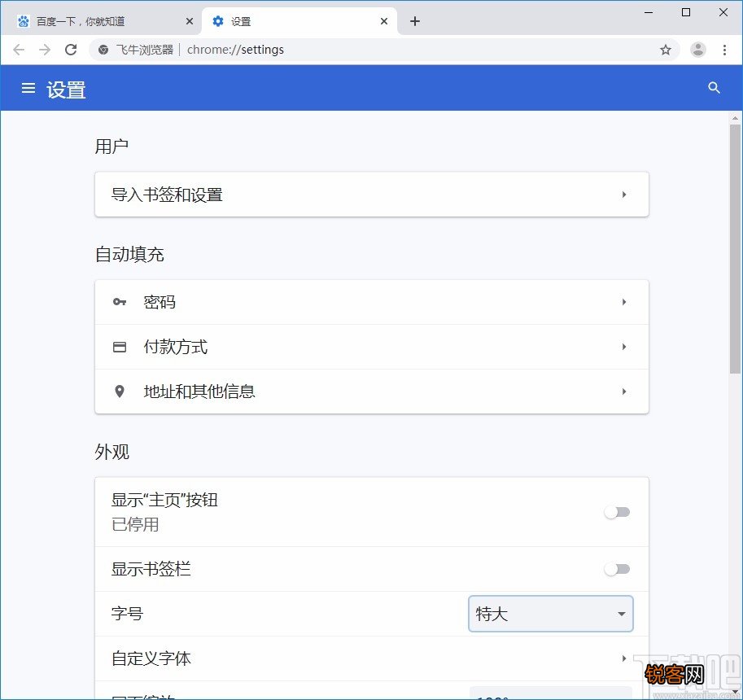Click the gear favicon on 设置 tab
Viewport: 743px width, 700px height.
coord(218,21)
